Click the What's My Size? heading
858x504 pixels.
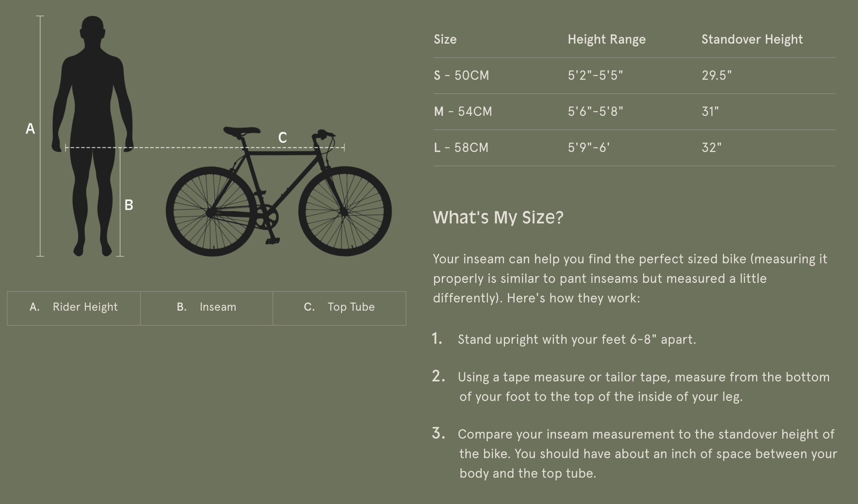[498, 217]
